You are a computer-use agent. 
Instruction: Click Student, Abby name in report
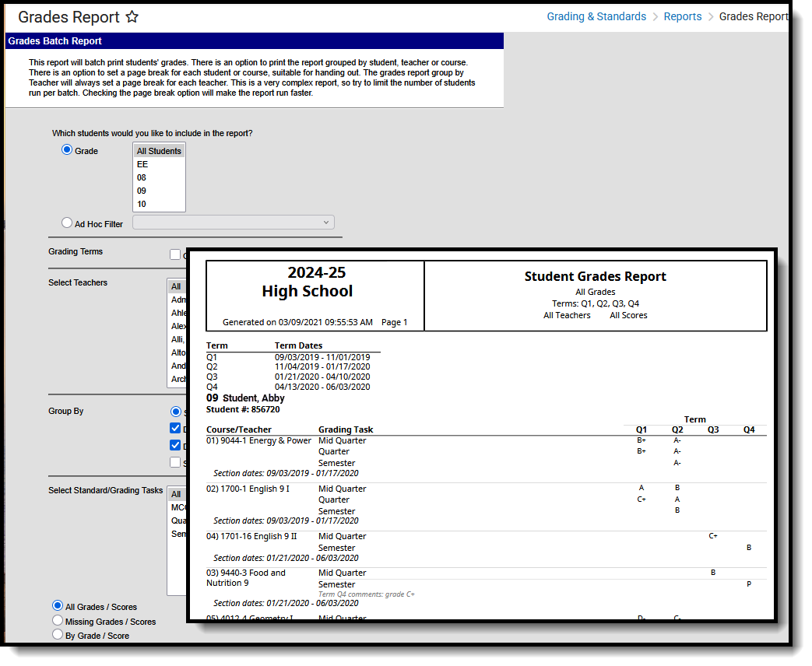click(x=254, y=398)
